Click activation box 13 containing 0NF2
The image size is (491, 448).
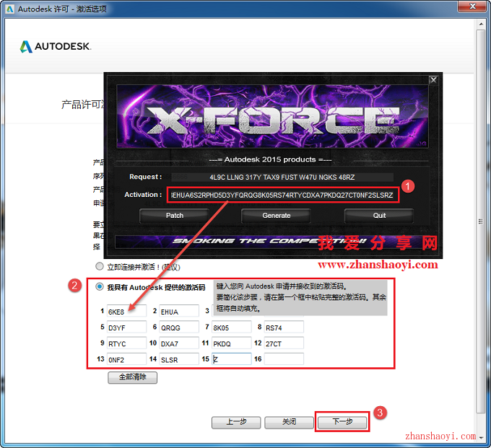(126, 359)
